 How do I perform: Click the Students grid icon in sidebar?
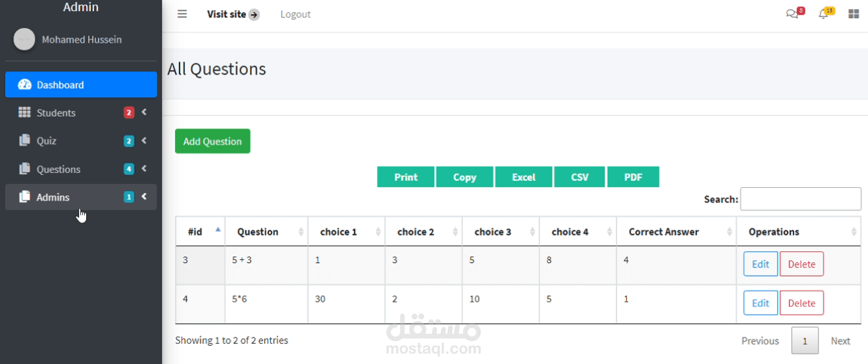(x=25, y=113)
